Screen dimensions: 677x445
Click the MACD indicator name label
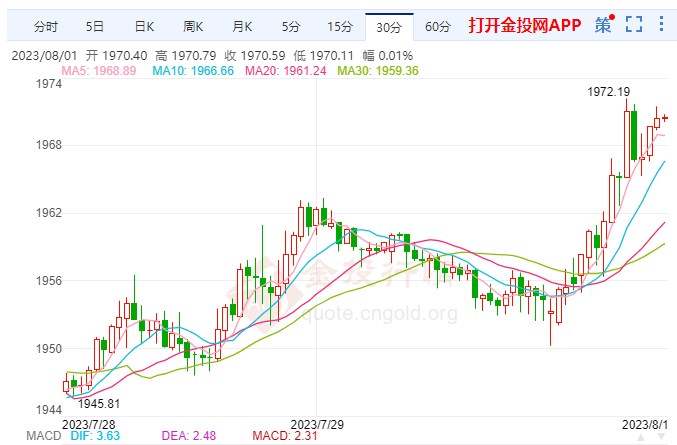(x=44, y=436)
